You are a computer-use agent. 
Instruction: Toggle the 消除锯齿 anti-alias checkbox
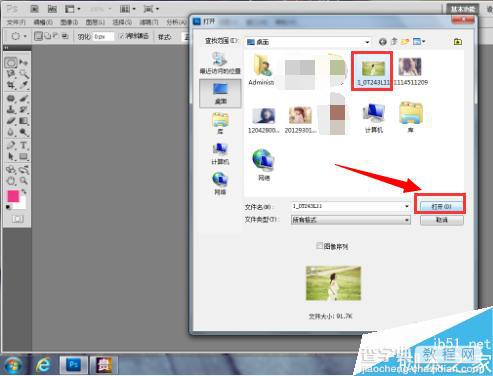tap(121, 36)
